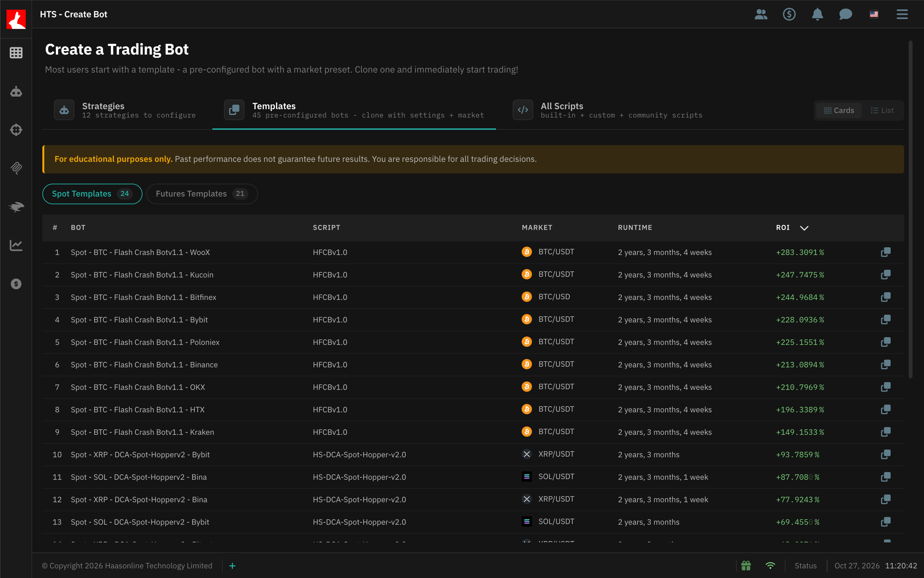
Task: Click the plus icon in the footer
Action: click(232, 566)
